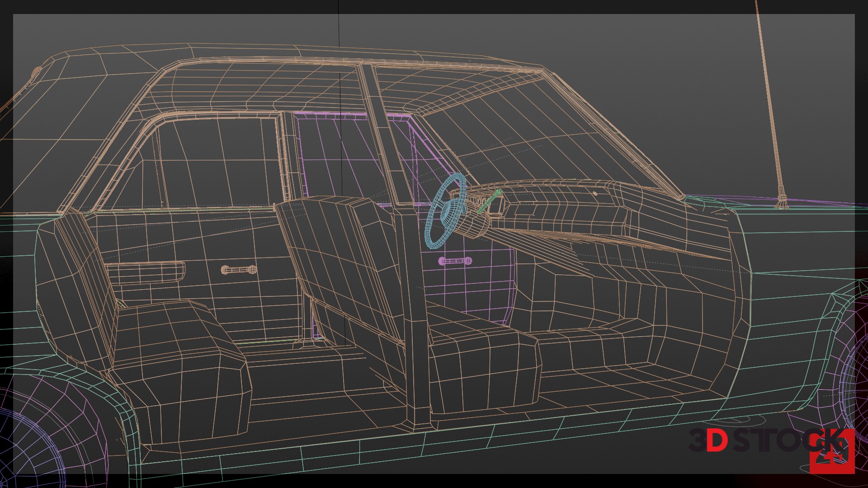Select the purple front door handle
The width and height of the screenshot is (868, 488).
[455, 261]
